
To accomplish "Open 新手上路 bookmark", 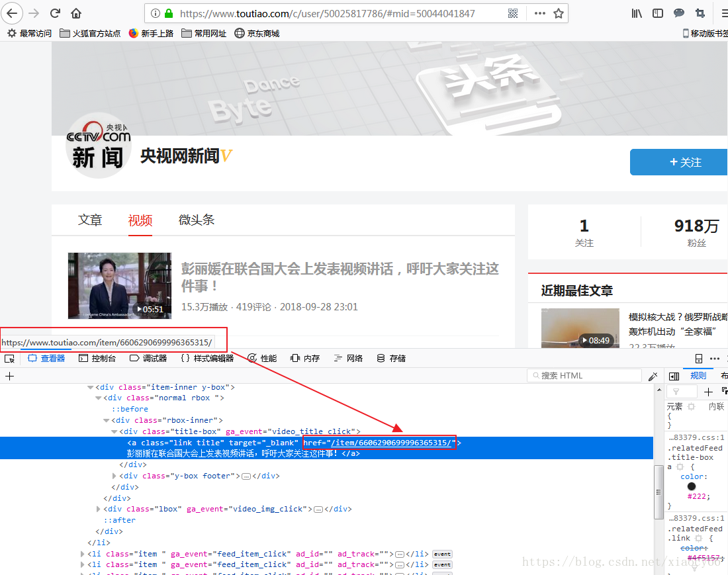I will tap(151, 33).
